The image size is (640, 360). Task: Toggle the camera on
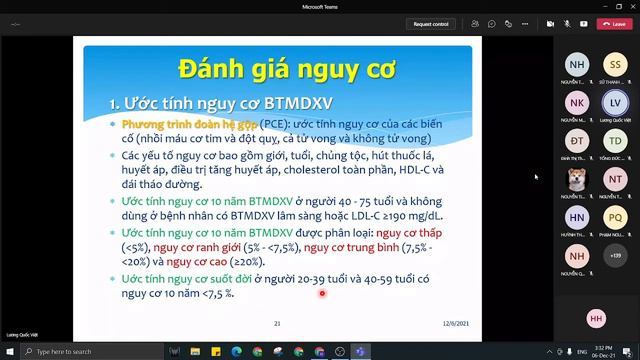tap(550, 24)
